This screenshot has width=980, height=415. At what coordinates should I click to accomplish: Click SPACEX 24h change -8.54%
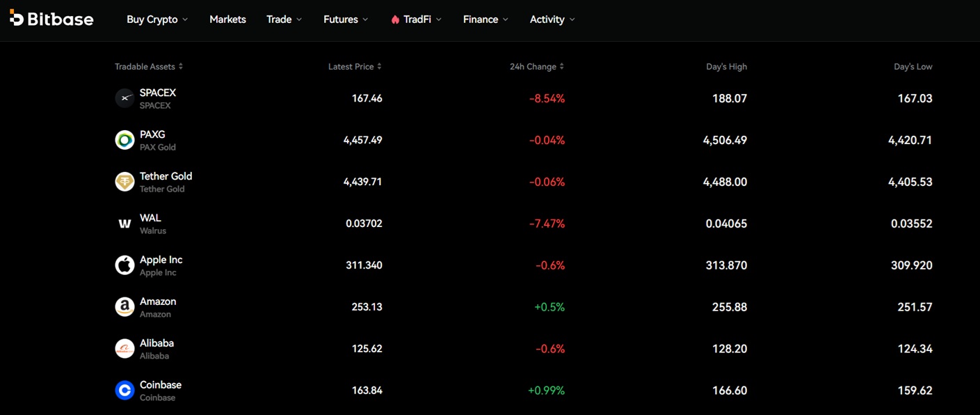click(x=547, y=98)
